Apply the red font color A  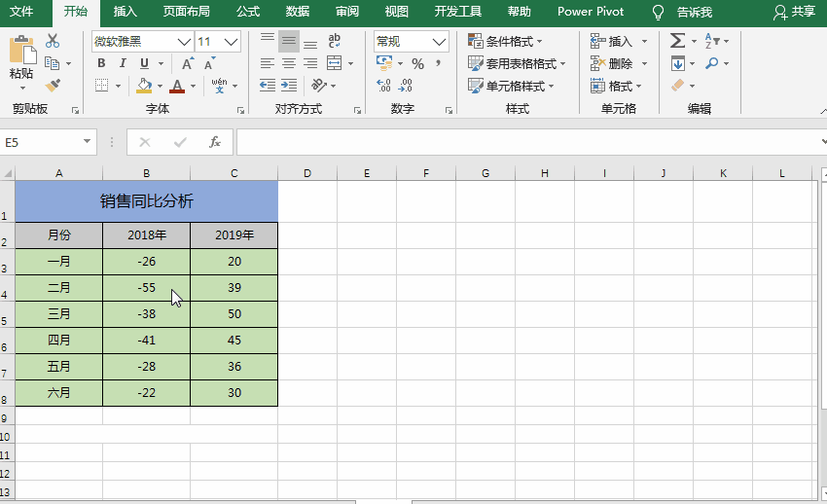[x=177, y=86]
